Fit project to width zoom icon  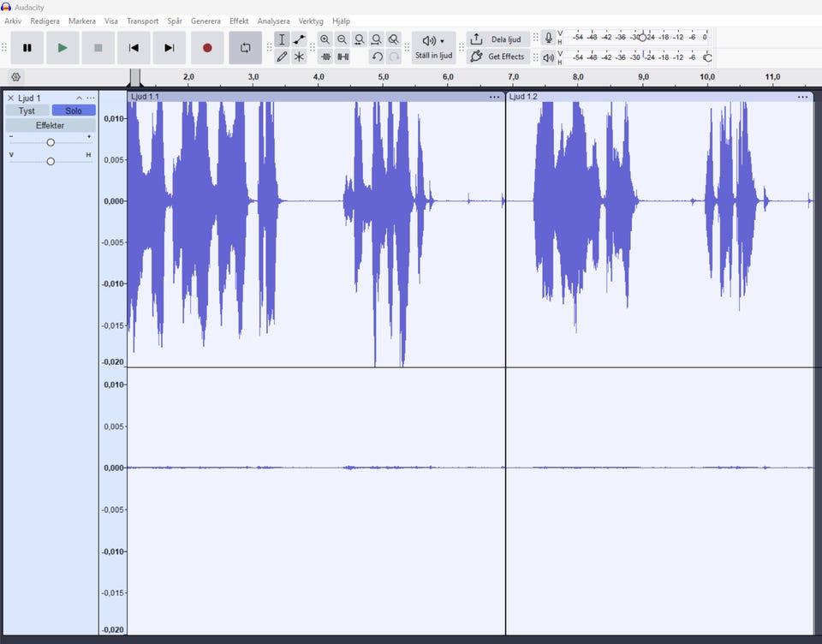(x=377, y=39)
